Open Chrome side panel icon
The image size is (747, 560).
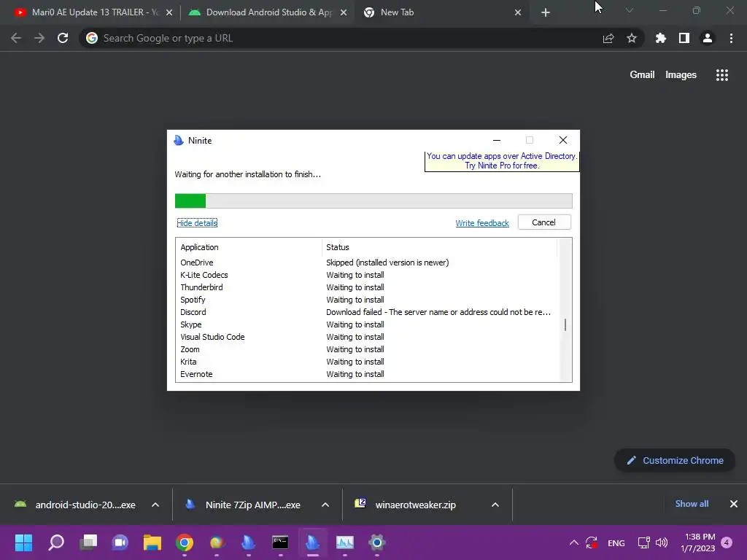pyautogui.click(x=684, y=38)
